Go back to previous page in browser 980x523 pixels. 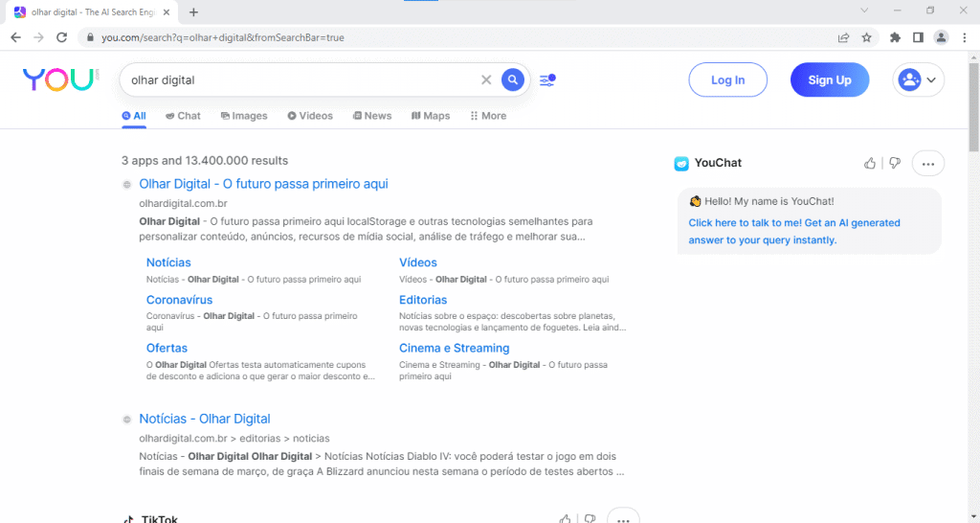tap(15, 37)
